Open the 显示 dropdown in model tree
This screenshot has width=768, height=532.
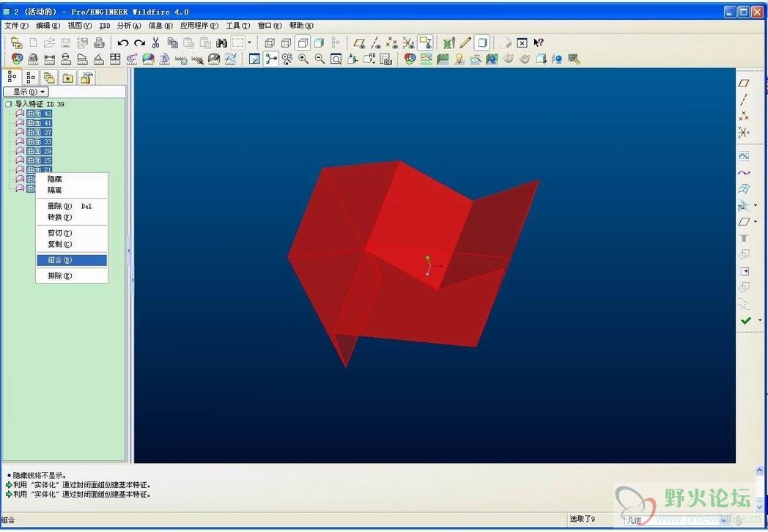click(x=26, y=92)
